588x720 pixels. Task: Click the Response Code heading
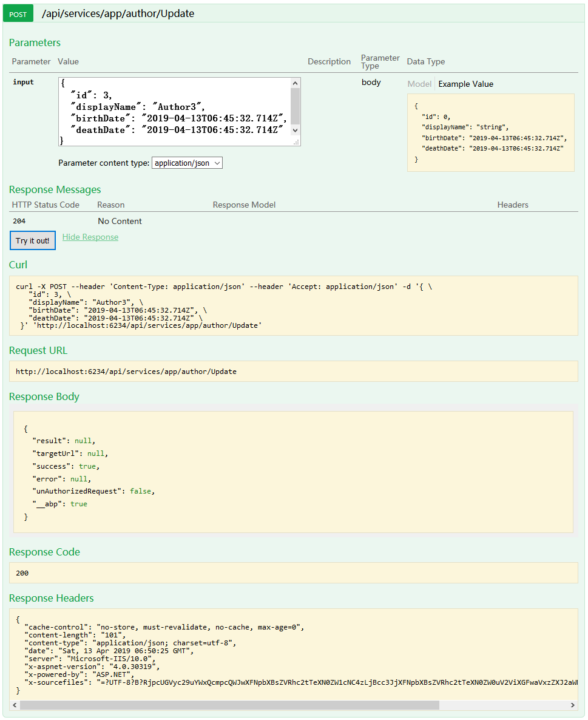pyautogui.click(x=44, y=552)
